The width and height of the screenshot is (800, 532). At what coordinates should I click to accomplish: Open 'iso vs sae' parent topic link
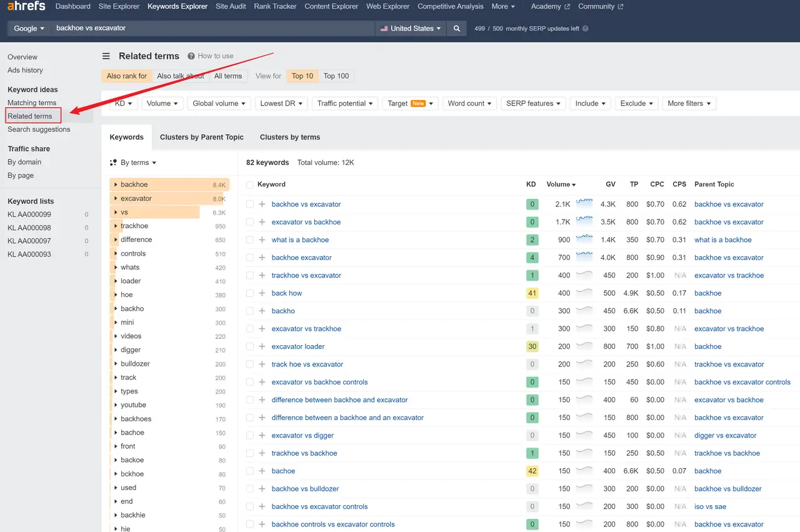coord(710,507)
